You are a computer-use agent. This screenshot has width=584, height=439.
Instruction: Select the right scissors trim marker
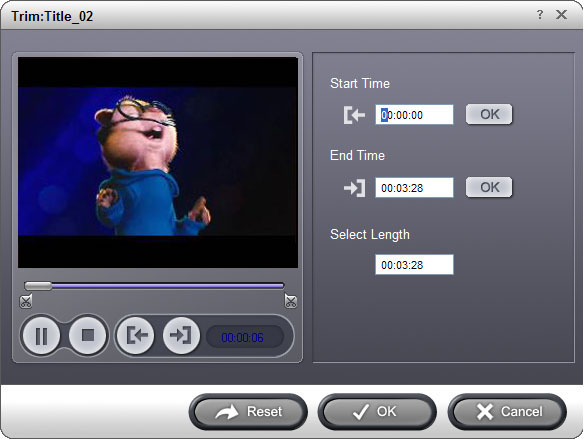click(291, 301)
